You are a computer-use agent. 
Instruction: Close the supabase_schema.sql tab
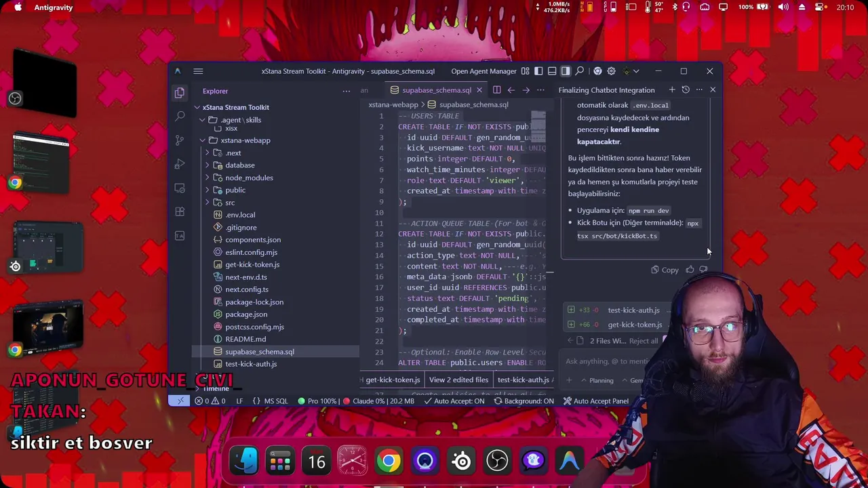point(479,90)
